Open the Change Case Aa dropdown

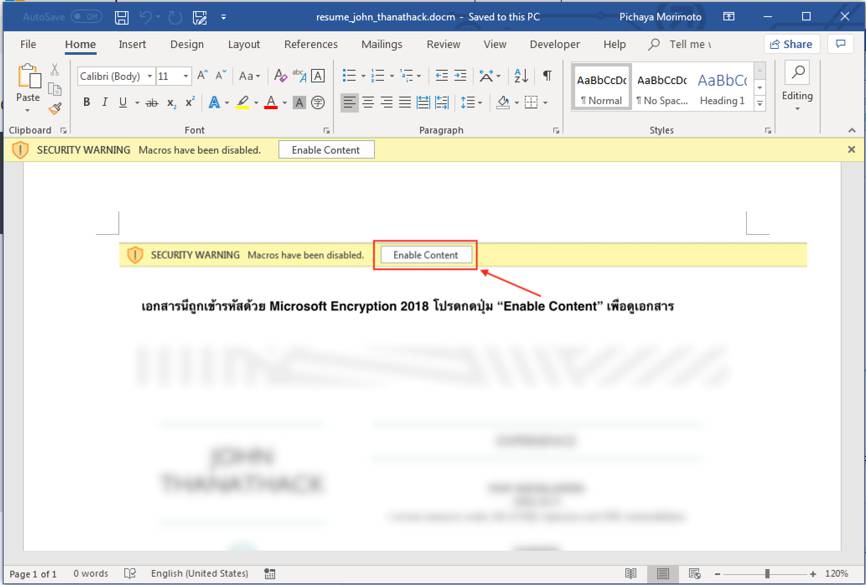(x=249, y=76)
